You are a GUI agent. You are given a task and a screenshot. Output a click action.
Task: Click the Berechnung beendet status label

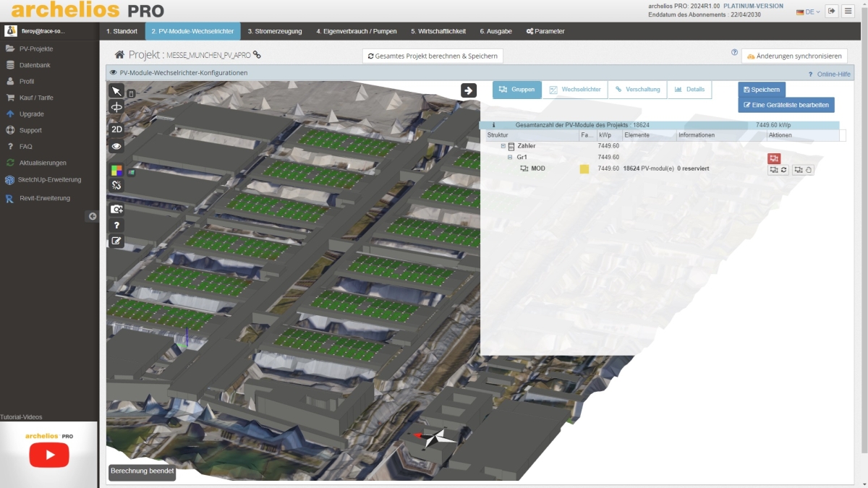tap(142, 471)
